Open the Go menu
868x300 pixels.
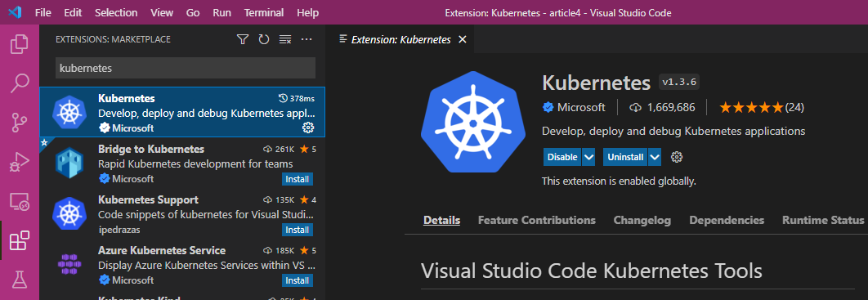tap(193, 12)
